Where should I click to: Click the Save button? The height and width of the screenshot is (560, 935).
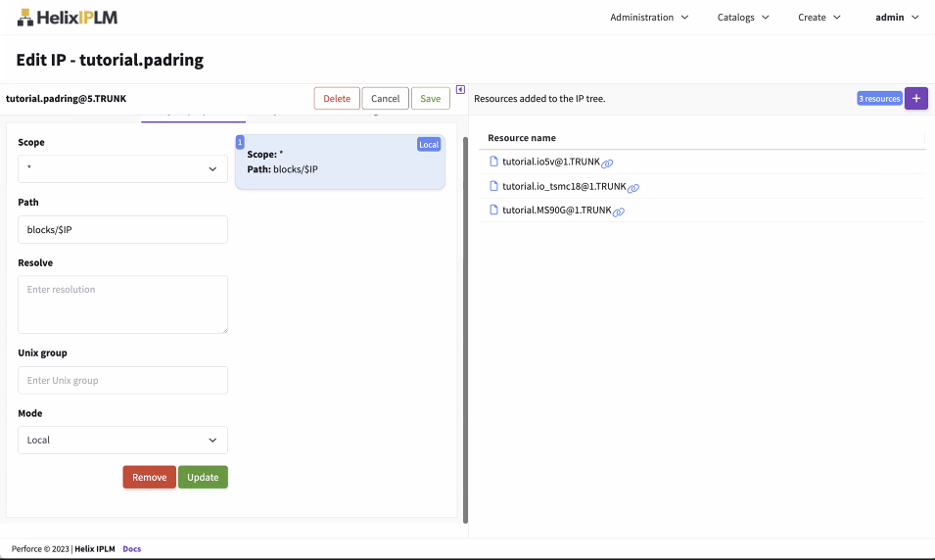[x=430, y=98]
